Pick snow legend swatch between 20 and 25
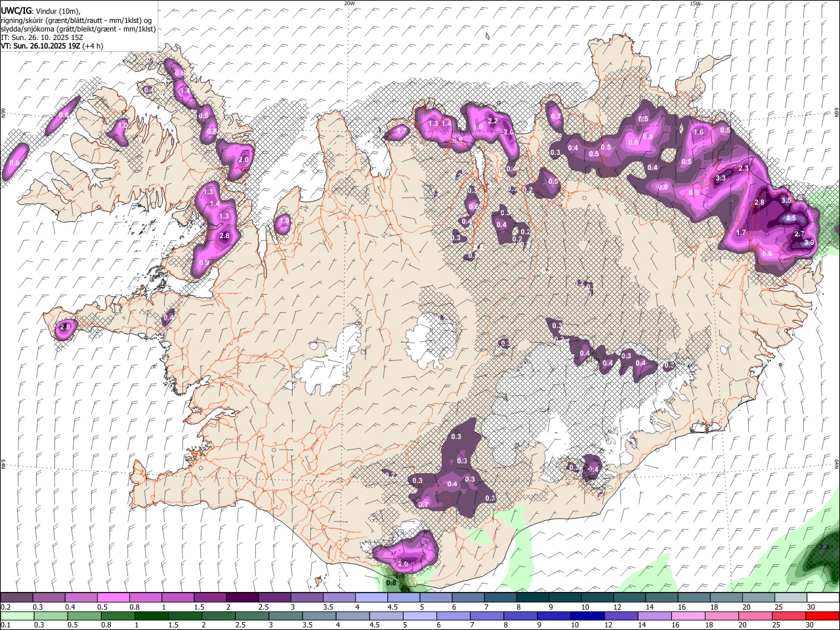Image resolution: width=840 pixels, height=630 pixels. click(759, 598)
